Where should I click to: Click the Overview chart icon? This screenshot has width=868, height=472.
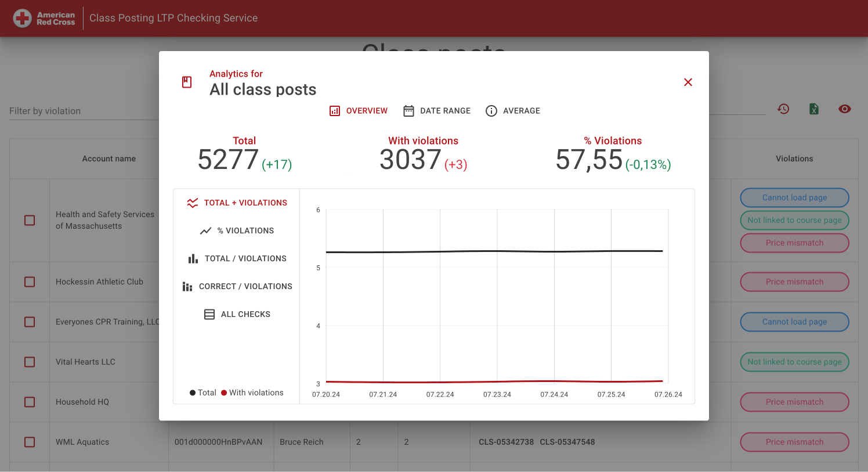tap(335, 111)
